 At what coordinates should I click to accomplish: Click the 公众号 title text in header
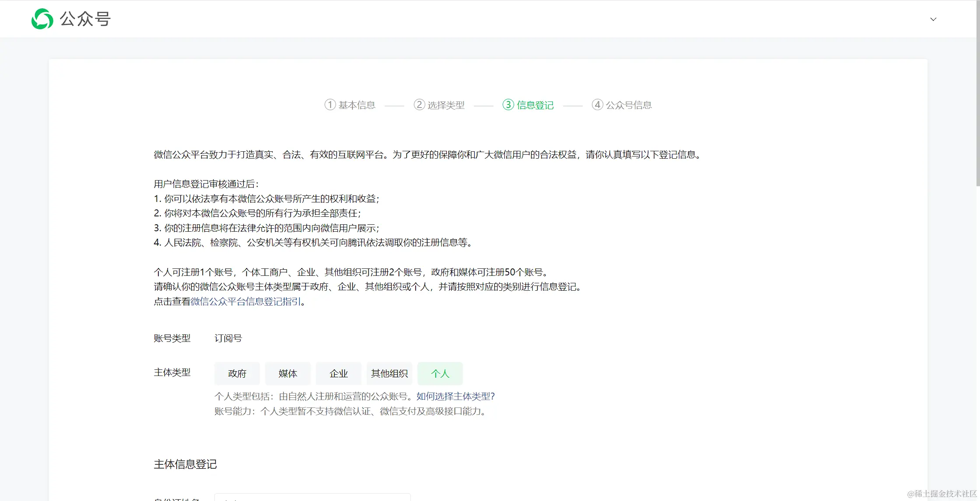[85, 19]
